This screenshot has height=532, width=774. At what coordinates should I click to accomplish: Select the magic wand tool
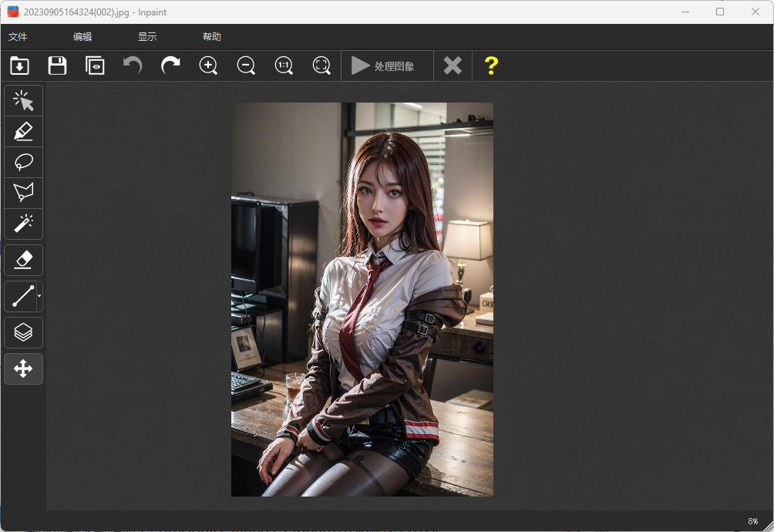pos(24,224)
